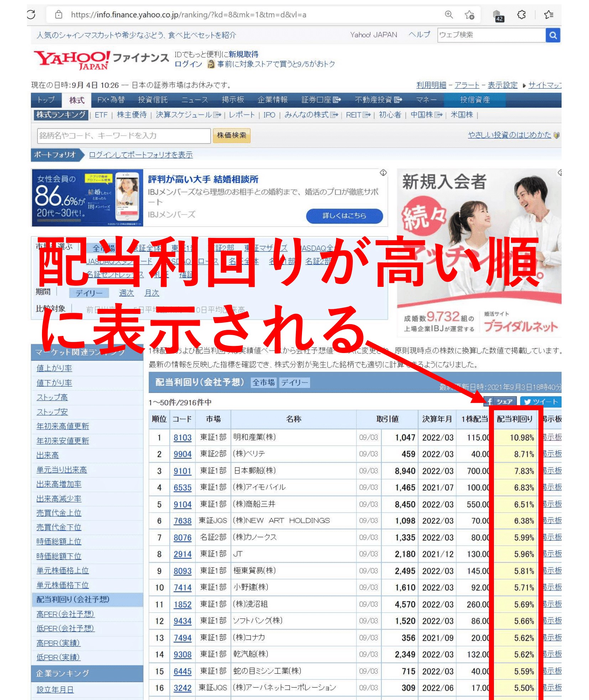Add page to favorites star icon
Image resolution: width=589 pixels, height=700 pixels.
[469, 15]
